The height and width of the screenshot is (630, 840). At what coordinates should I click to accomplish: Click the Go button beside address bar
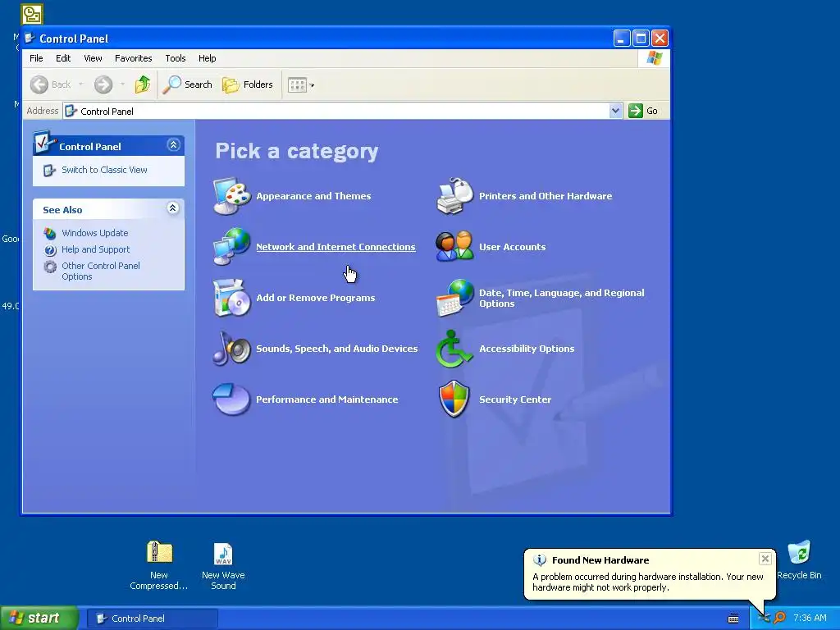tap(643, 111)
